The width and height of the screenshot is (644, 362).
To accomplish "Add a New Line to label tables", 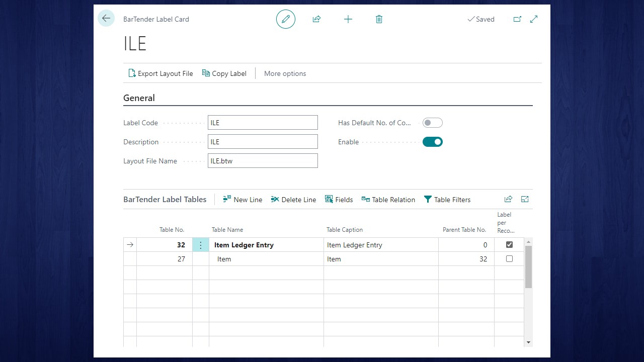I will point(243,200).
